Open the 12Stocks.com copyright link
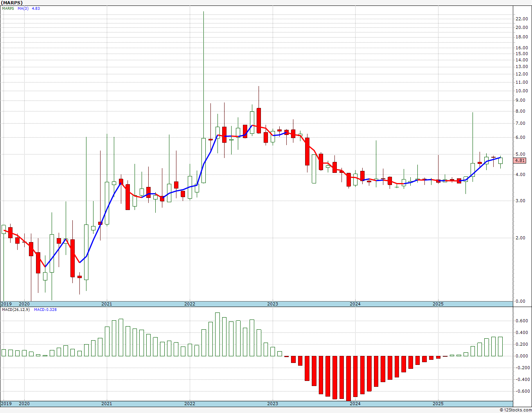532x413 pixels. (516, 410)
